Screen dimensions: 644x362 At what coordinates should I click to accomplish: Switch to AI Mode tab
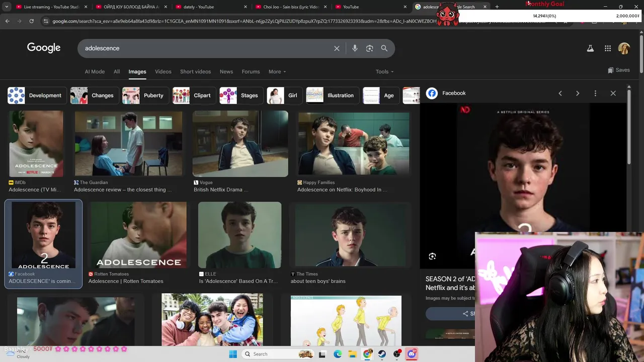pos(95,71)
